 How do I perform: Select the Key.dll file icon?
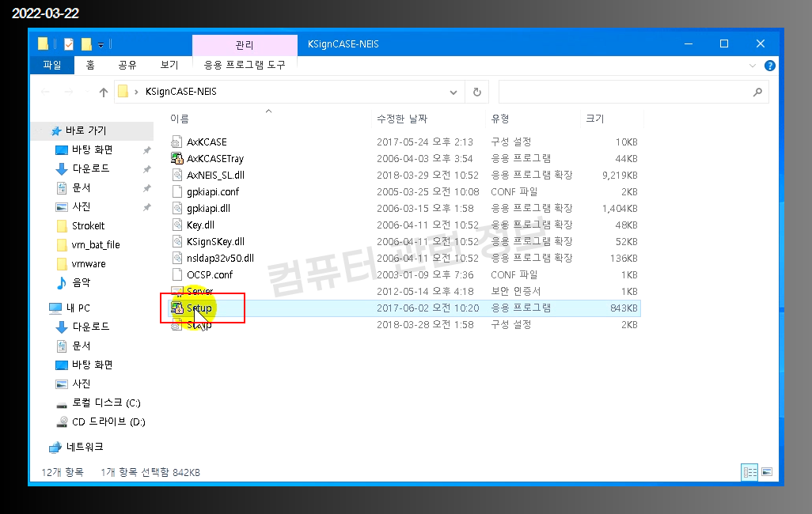pos(177,225)
